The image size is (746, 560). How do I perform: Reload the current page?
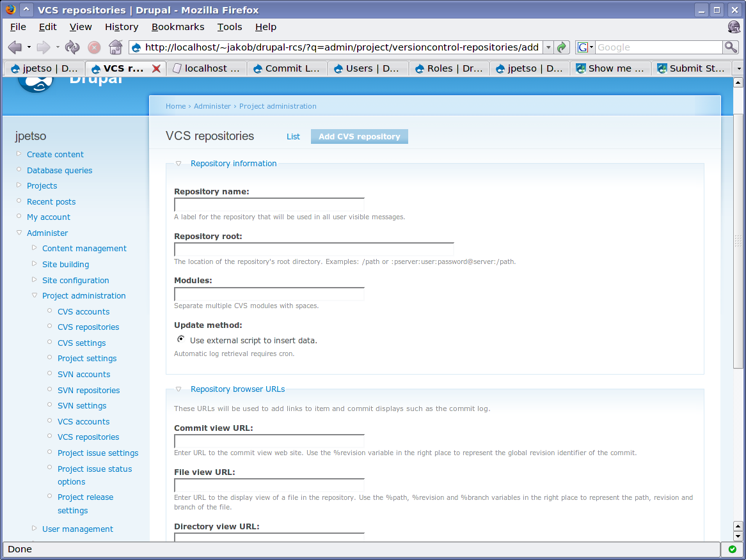[x=71, y=47]
